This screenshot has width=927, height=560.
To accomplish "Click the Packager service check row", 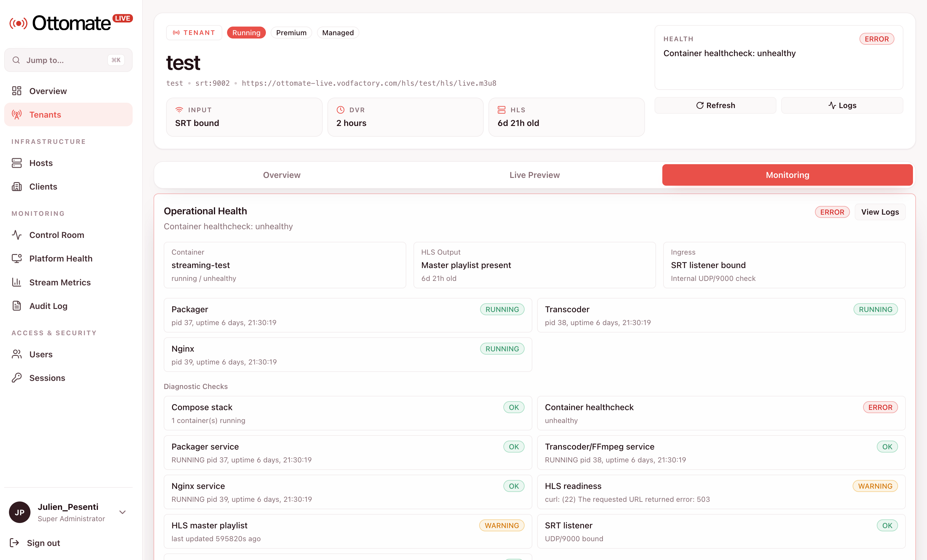I will (348, 453).
